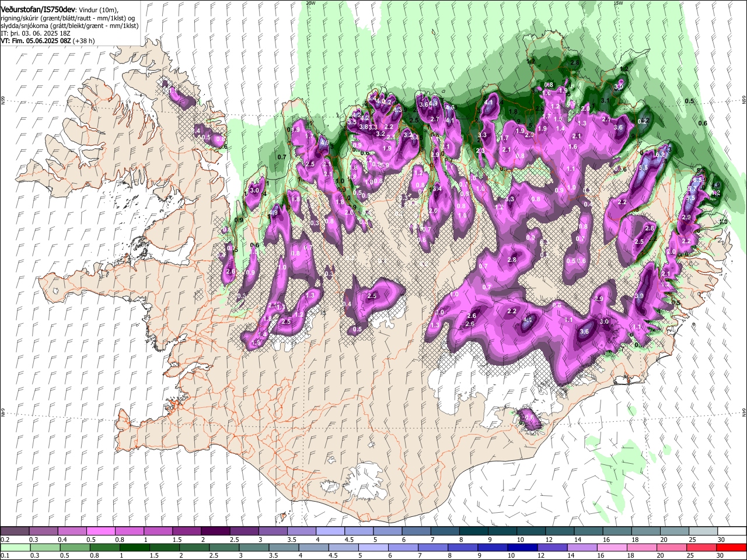Select the dark green swatch labeled 1 in lower legend row
747x560 pixels.
pos(134,547)
